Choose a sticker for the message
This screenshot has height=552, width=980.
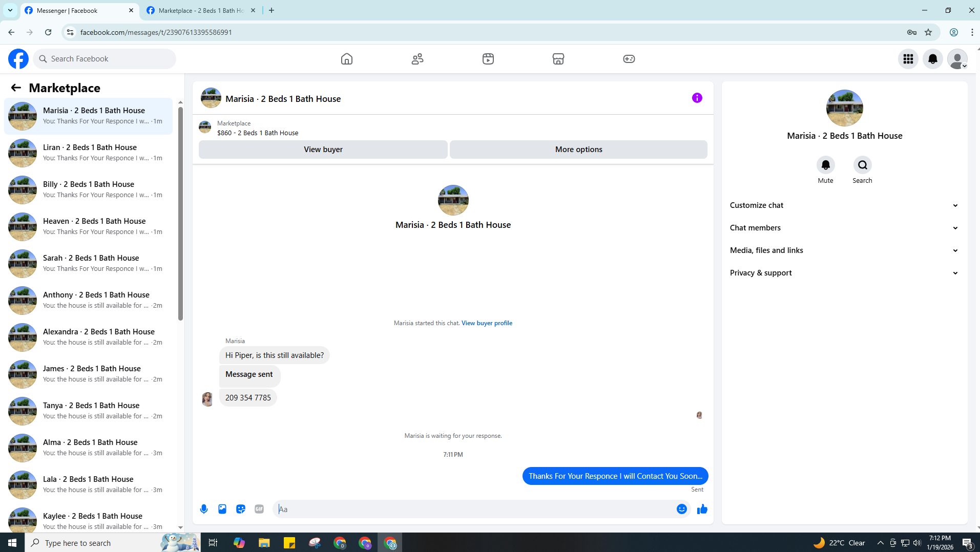(x=241, y=509)
